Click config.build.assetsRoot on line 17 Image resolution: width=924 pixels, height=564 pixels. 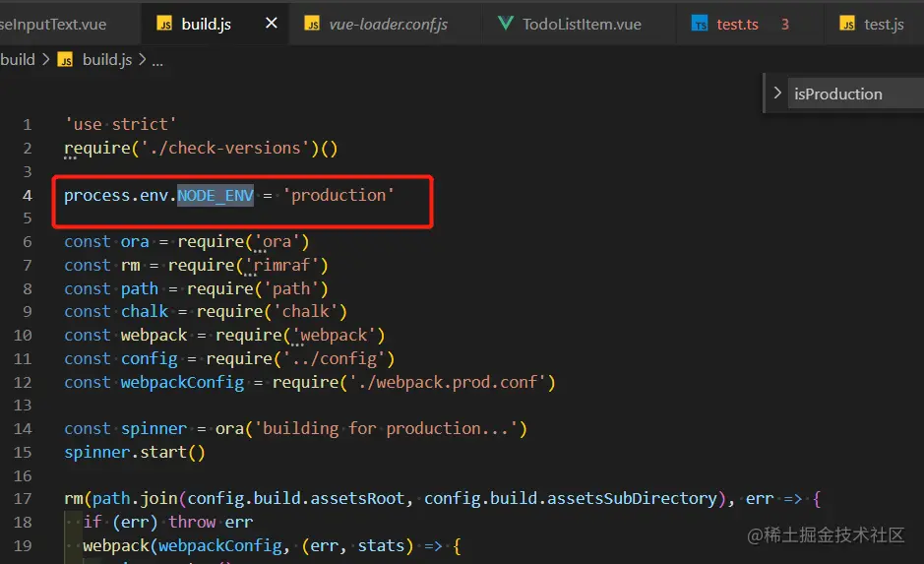296,499
